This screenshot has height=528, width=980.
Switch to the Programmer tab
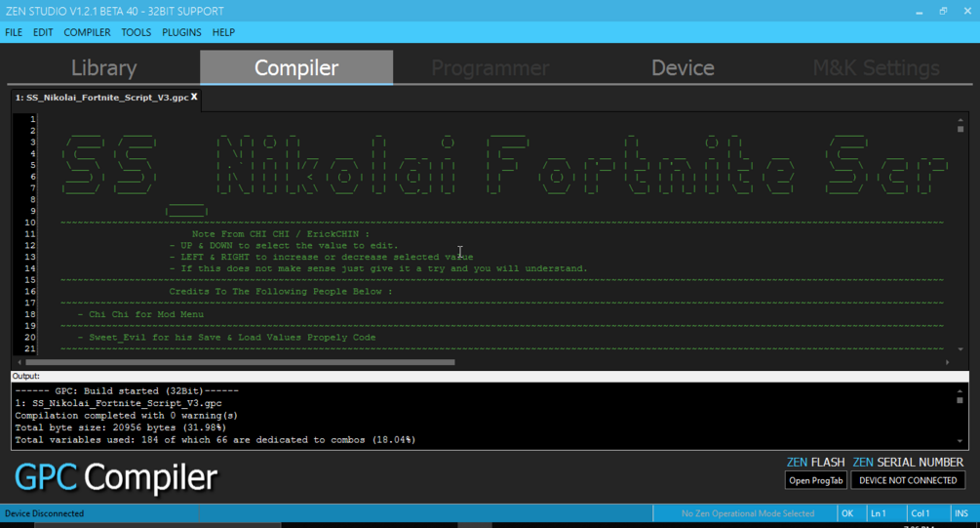click(490, 67)
